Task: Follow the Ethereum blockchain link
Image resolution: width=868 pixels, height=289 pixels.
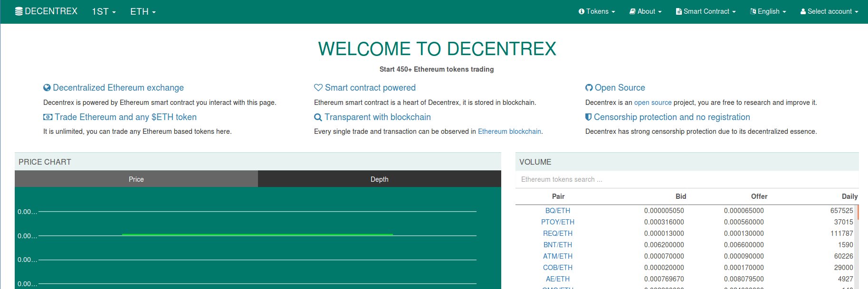Action: (509, 131)
